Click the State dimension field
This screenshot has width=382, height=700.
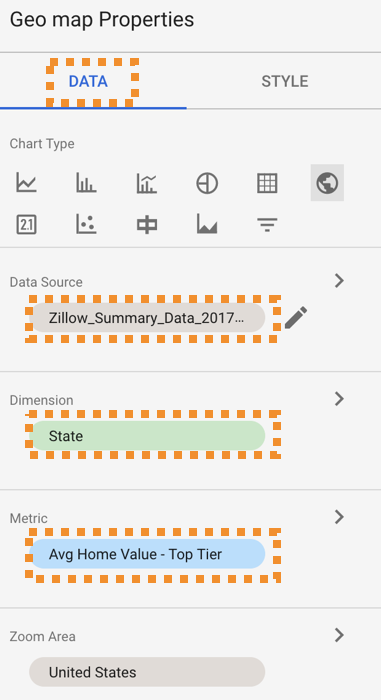[x=147, y=436]
